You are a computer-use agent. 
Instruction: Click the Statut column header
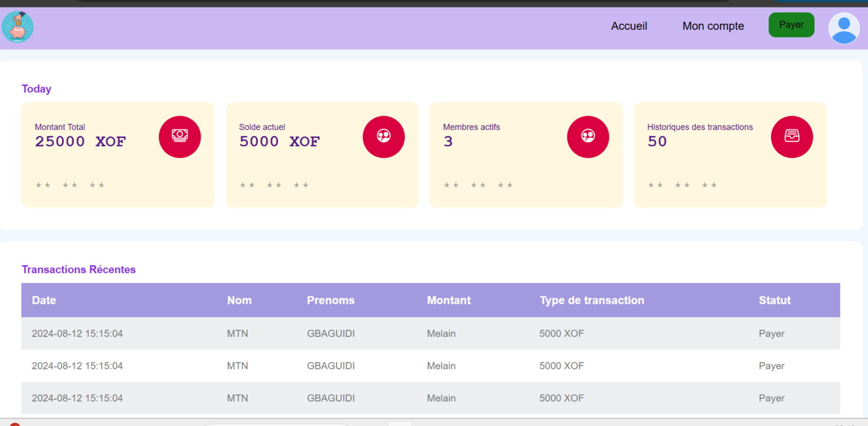coord(774,300)
